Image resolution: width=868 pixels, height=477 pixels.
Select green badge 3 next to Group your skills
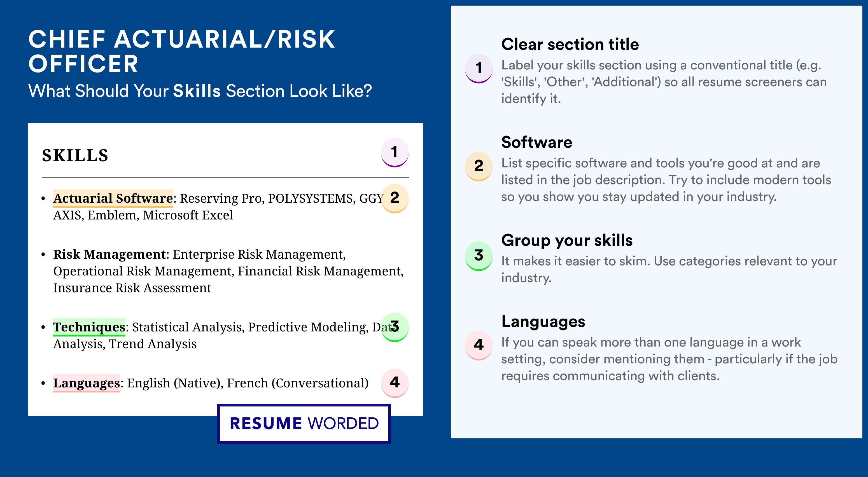(x=479, y=256)
